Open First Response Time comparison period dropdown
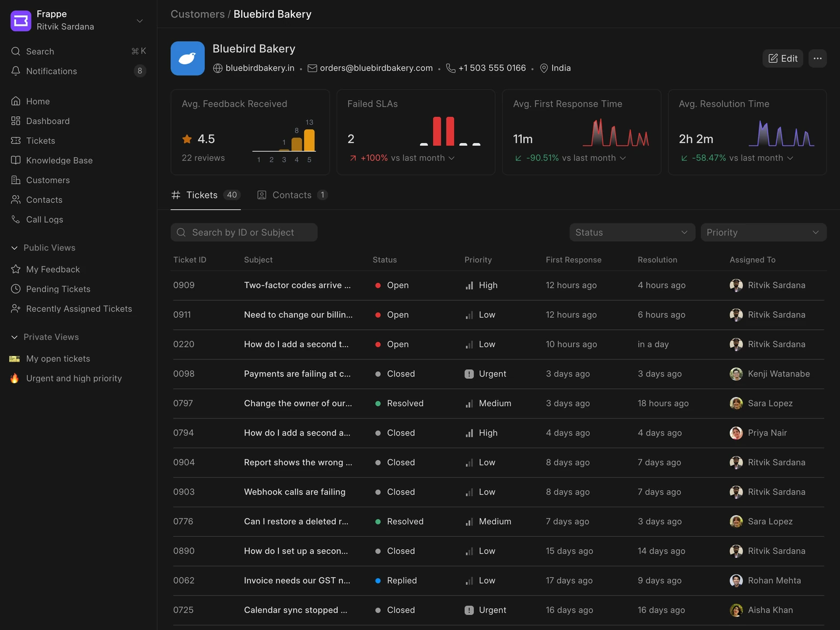840x630 pixels. point(622,158)
